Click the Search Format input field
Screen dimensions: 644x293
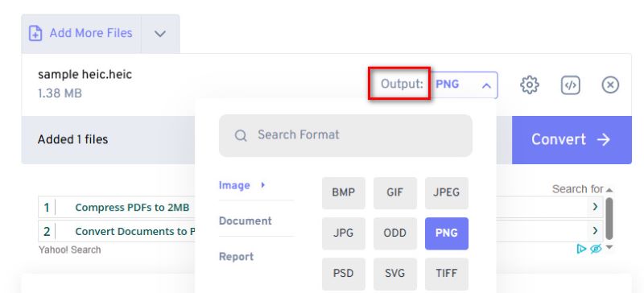click(345, 135)
